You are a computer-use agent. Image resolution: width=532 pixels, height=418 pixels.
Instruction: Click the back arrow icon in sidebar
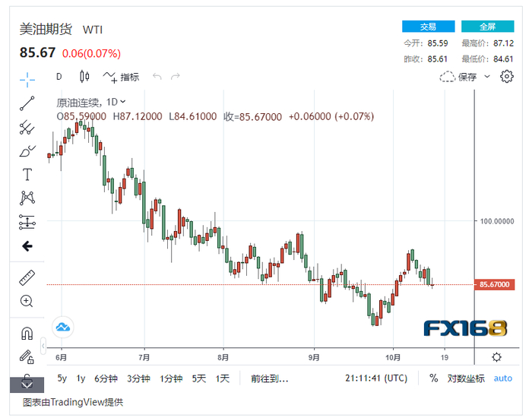(x=27, y=246)
